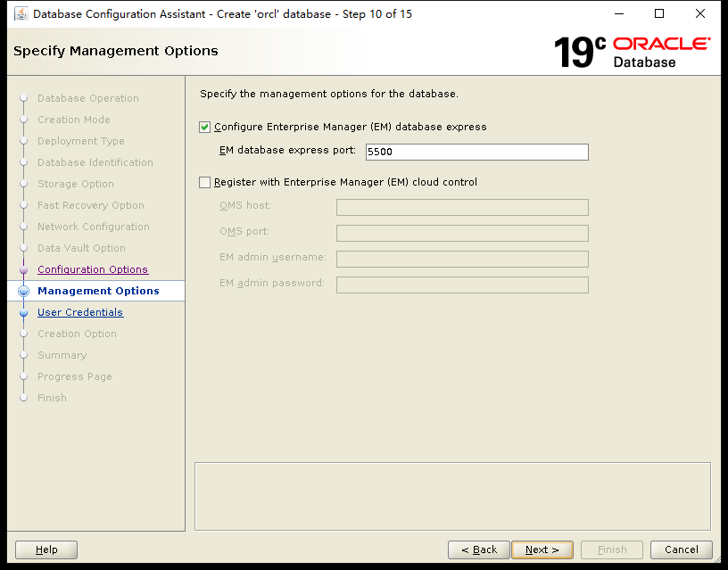
Task: Click the Help button
Action: point(46,549)
